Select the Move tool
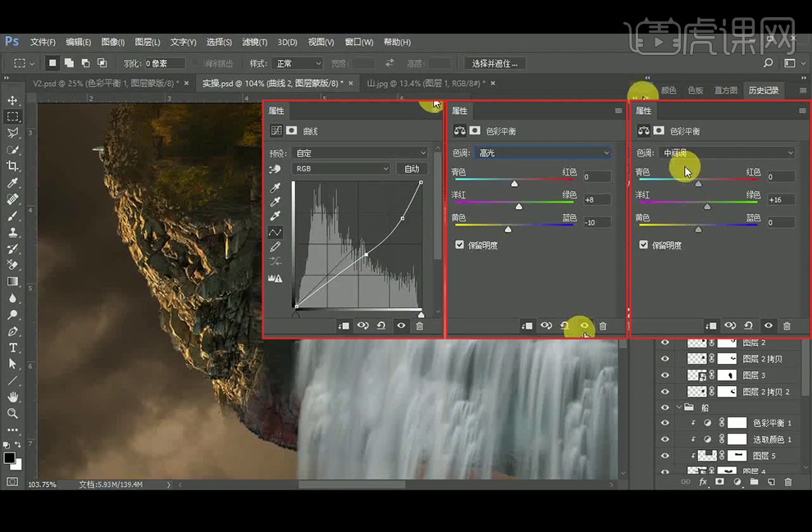812x532 pixels. [12, 100]
